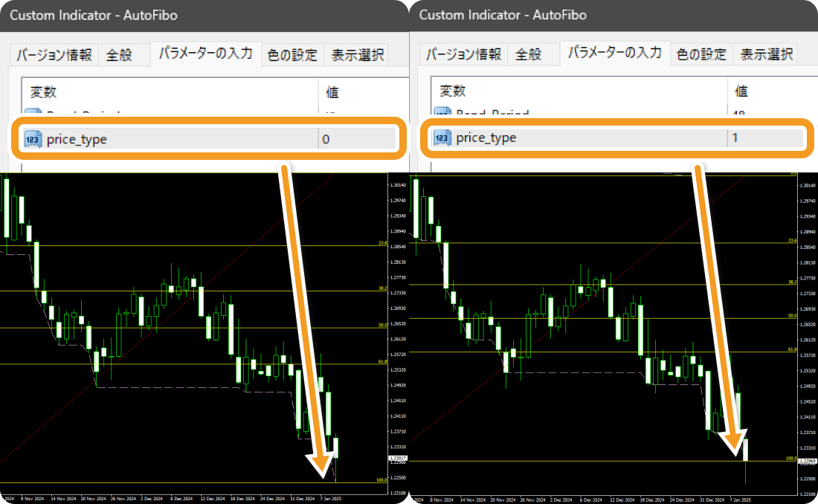
Task: Click 12 Dec 2024 date on left chart
Action: tap(211, 499)
